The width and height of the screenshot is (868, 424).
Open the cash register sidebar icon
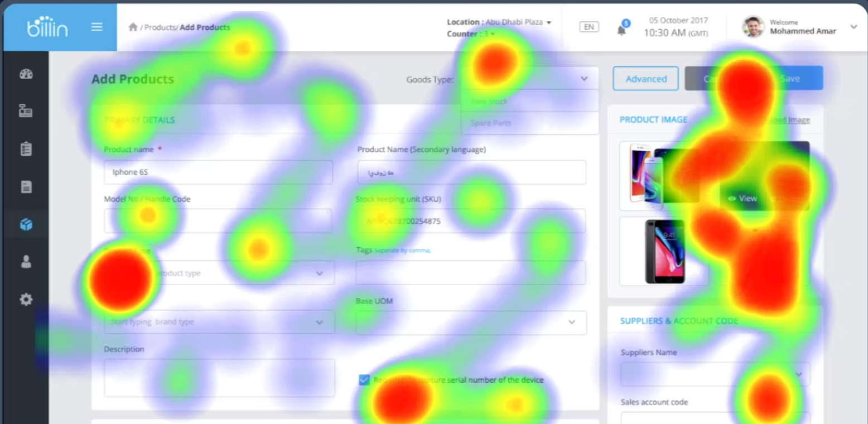point(26,111)
